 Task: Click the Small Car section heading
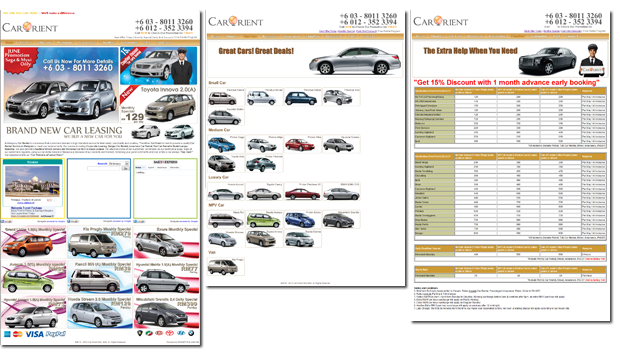coord(217,83)
